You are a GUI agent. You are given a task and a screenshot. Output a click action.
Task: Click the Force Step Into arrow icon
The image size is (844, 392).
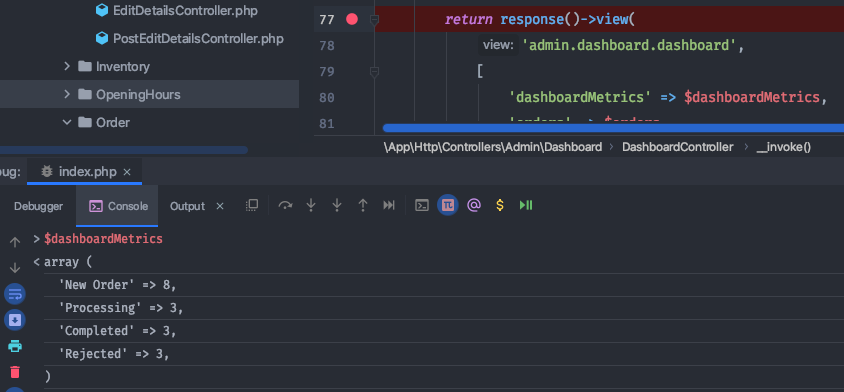(x=337, y=205)
